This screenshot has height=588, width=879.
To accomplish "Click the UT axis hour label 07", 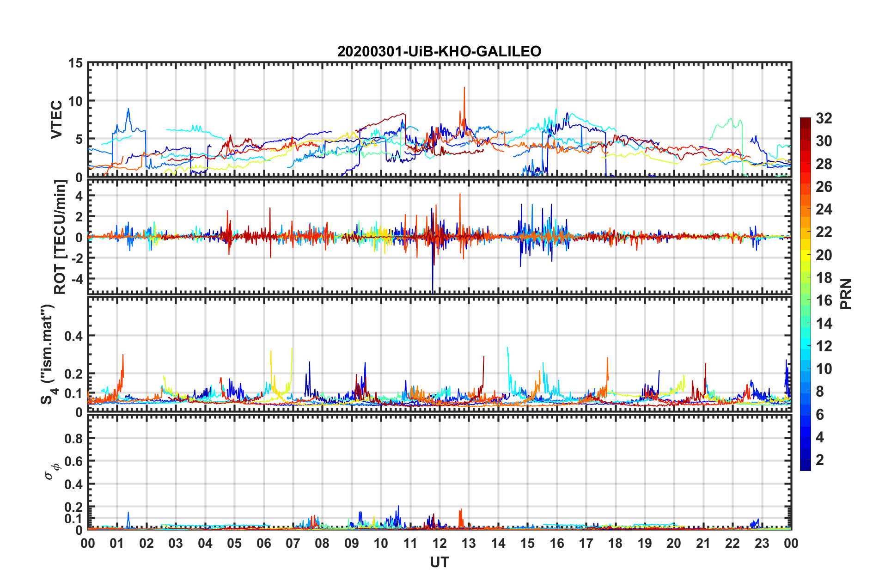I will tap(293, 543).
